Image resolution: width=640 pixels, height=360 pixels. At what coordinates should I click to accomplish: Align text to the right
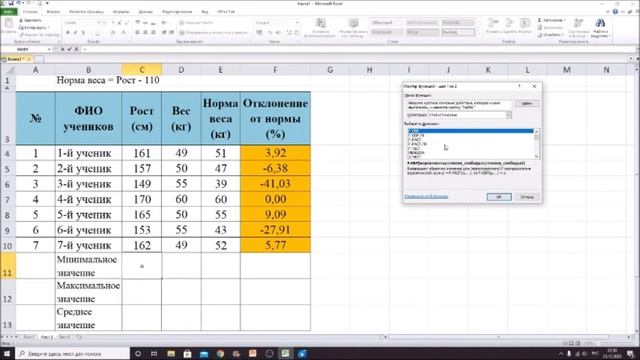153,32
